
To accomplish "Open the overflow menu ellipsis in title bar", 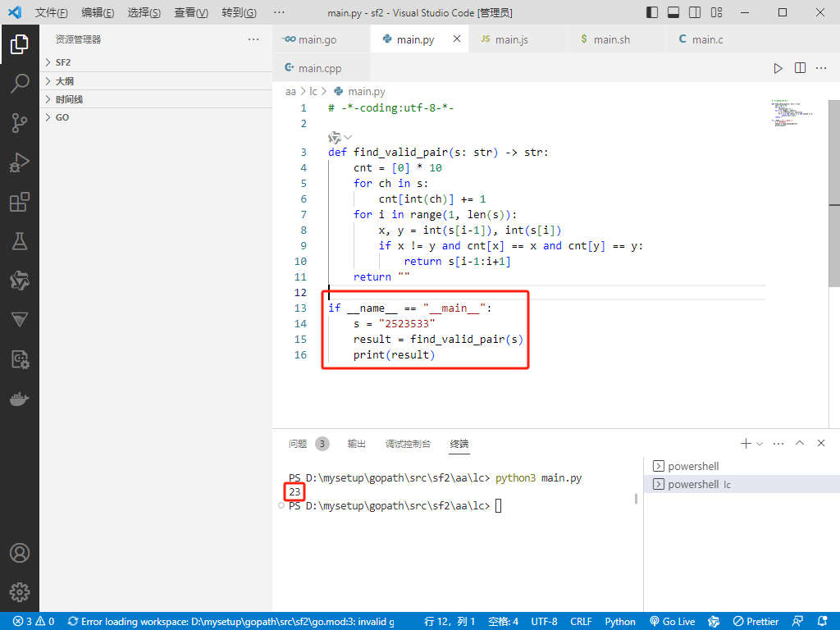I will click(279, 13).
